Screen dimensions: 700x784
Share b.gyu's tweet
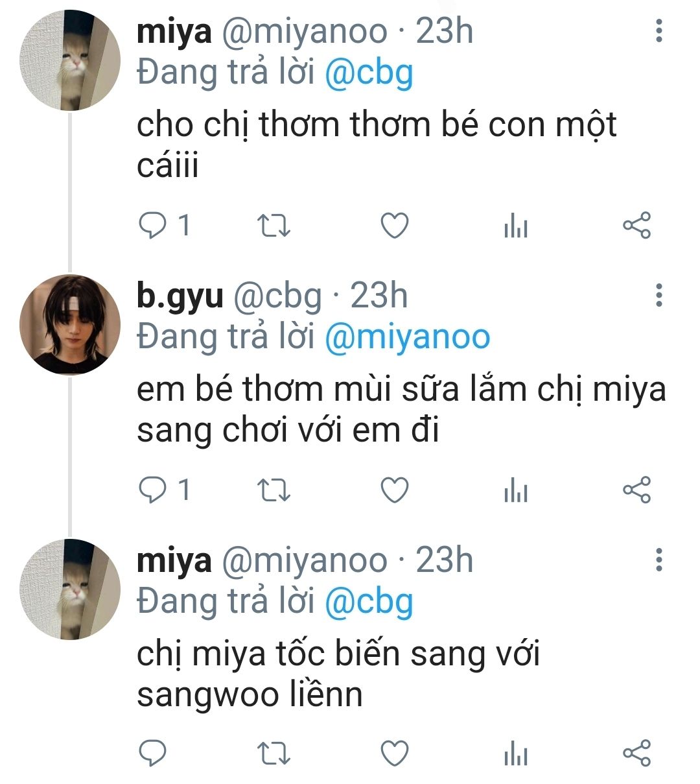click(x=636, y=490)
